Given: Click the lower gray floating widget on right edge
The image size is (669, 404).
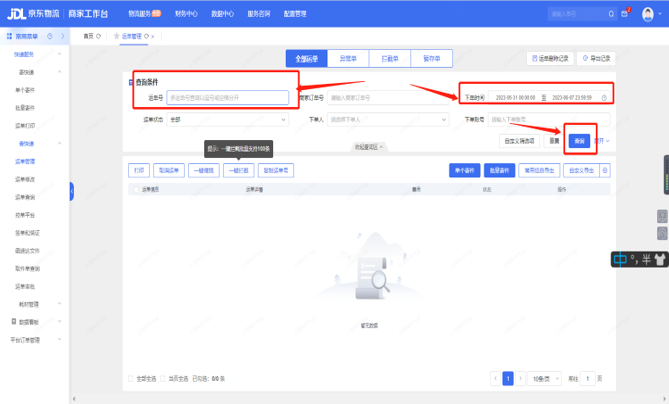Looking at the screenshot, I should (662, 233).
